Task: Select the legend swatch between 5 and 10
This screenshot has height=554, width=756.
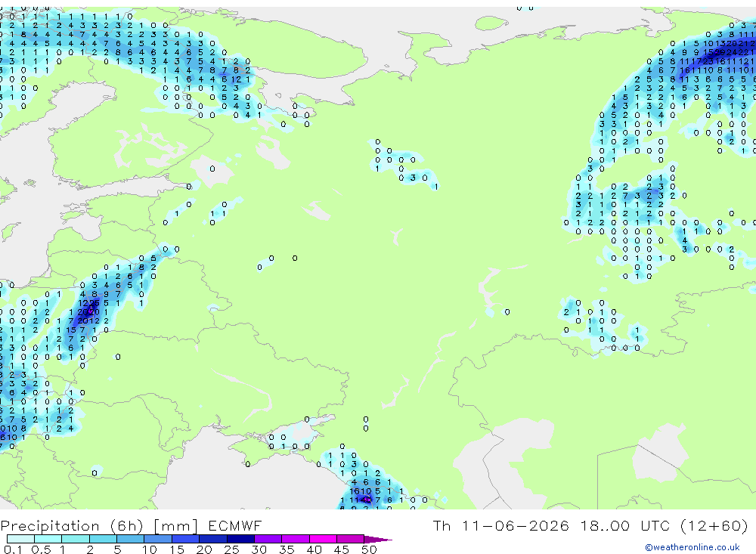Action: coord(130,539)
